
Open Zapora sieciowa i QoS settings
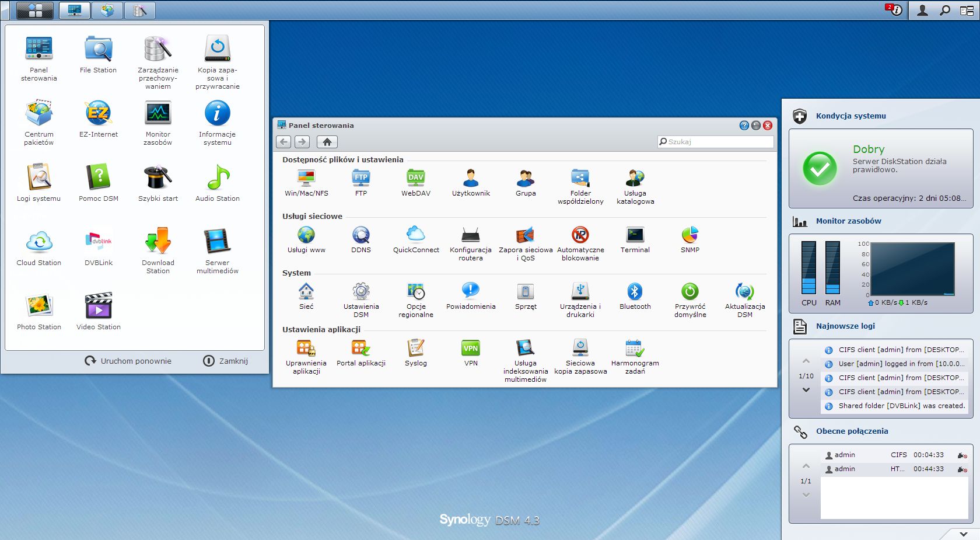pos(525,235)
